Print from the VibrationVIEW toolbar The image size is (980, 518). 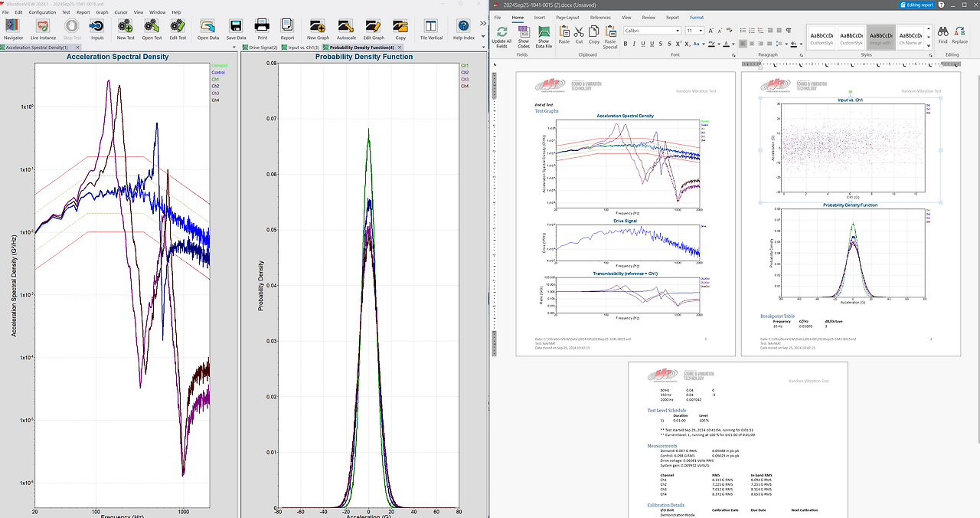262,29
